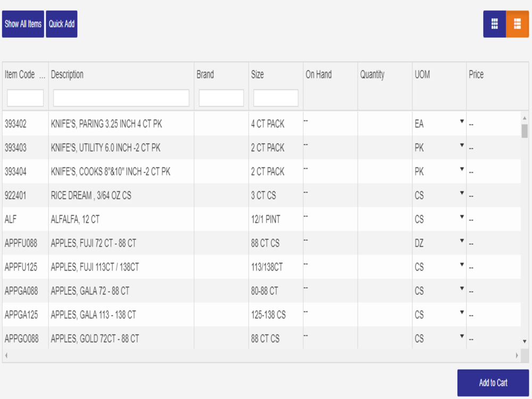Click Quantity cell for APPGA125 row
Image resolution: width=532 pixels, height=399 pixels.
tap(385, 314)
